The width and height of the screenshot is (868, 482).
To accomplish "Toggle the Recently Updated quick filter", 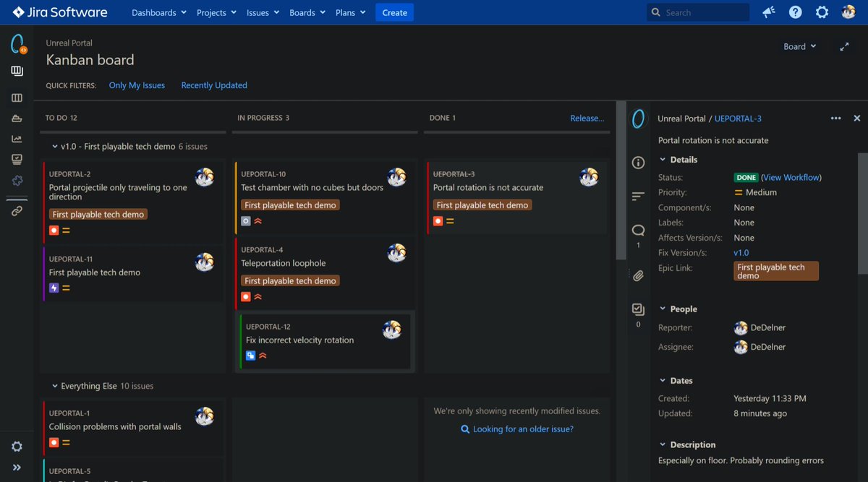I will tap(214, 85).
